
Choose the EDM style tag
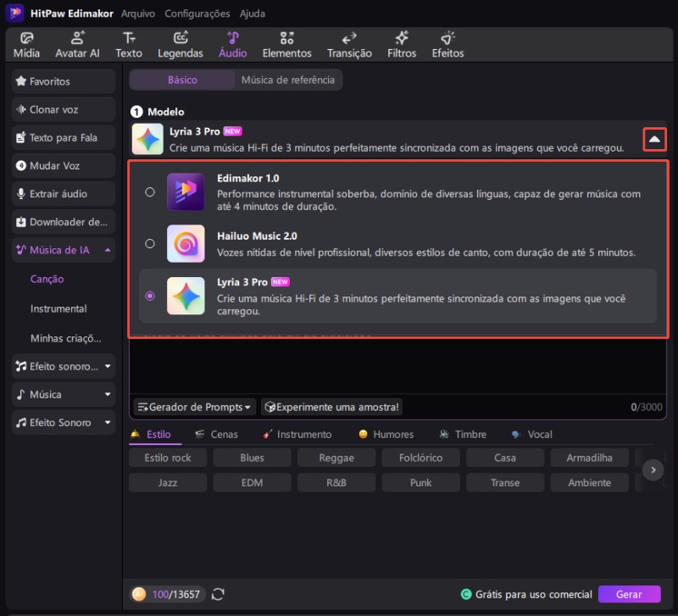tap(252, 483)
